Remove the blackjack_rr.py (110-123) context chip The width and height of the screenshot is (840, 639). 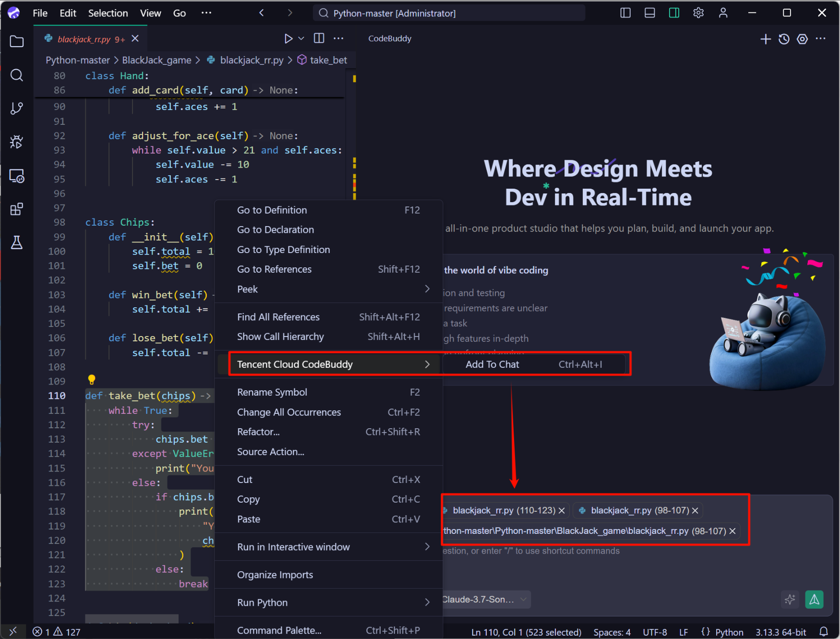(562, 510)
